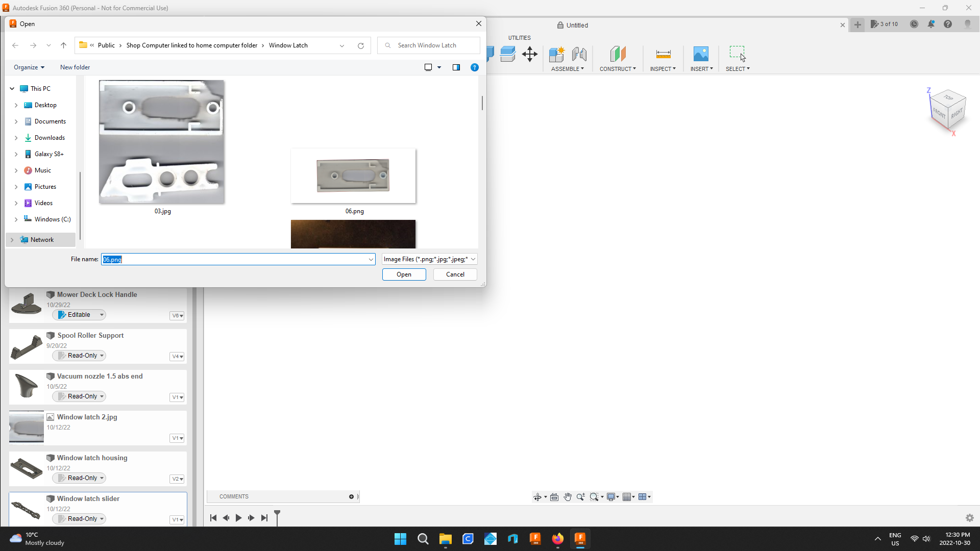Open the Read-Only dropdown for Window latch housing
This screenshot has width=980, height=551.
[79, 478]
